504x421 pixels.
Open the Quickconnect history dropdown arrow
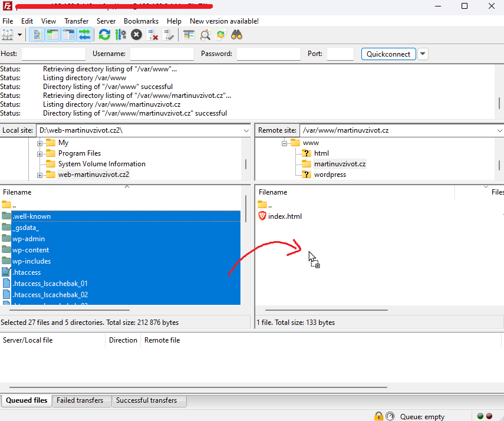click(x=423, y=54)
